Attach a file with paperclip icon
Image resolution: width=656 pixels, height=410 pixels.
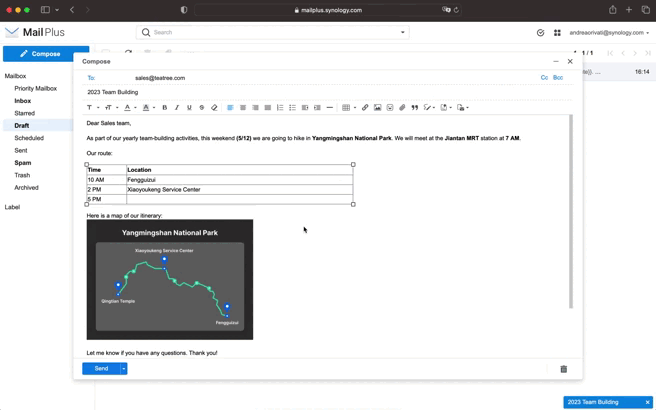402,108
